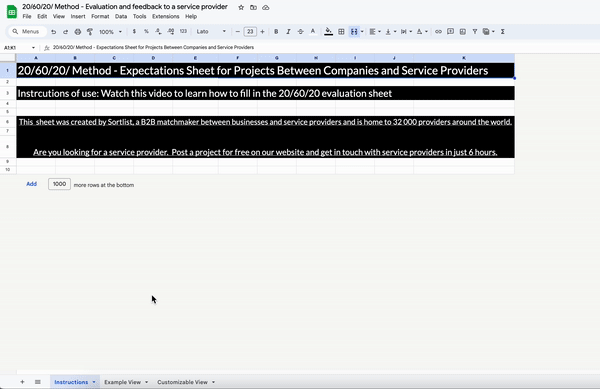Toggle strikethrough formatting
600x389 pixels.
pyautogui.click(x=300, y=32)
